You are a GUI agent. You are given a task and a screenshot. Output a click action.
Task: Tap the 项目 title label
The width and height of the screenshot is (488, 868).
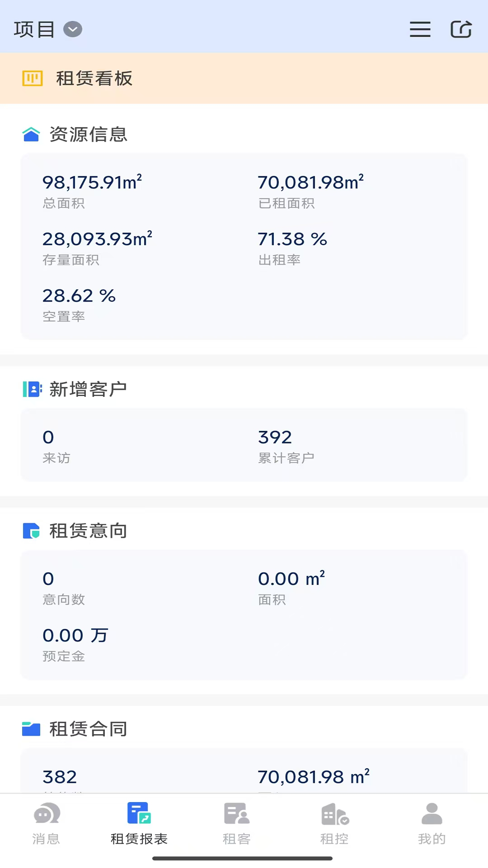click(34, 30)
